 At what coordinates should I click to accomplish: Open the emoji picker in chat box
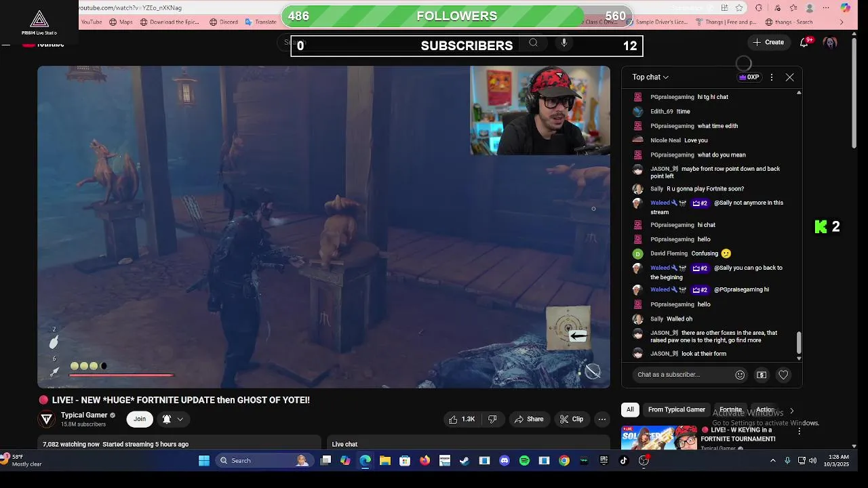740,375
